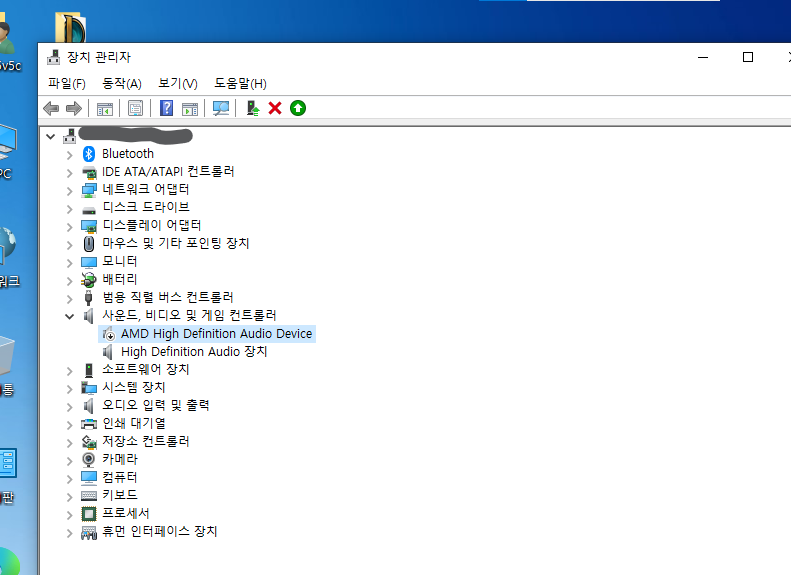Screen dimensions: 791x575
Task: Select the 저장소 컨트롤러 label
Action: [145, 441]
